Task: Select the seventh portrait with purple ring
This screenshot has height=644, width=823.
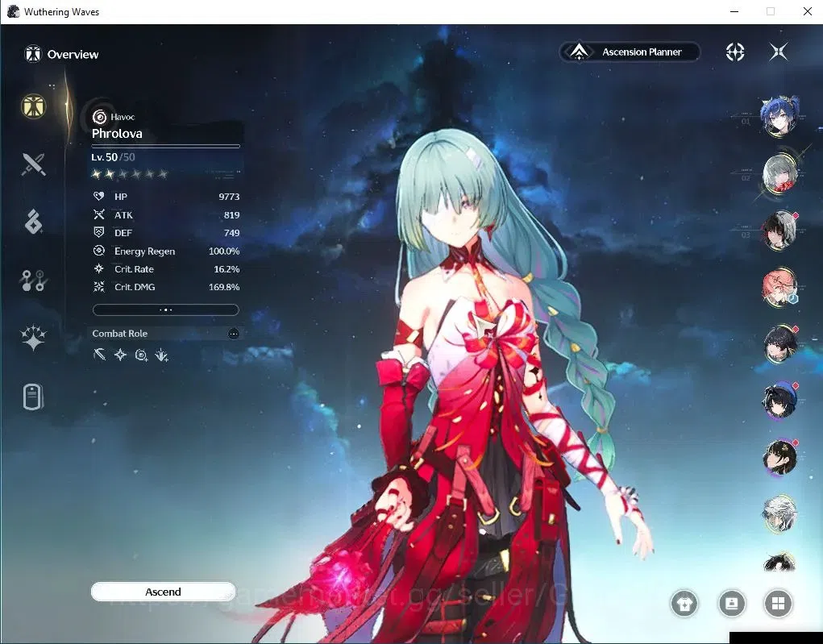Action: click(780, 457)
